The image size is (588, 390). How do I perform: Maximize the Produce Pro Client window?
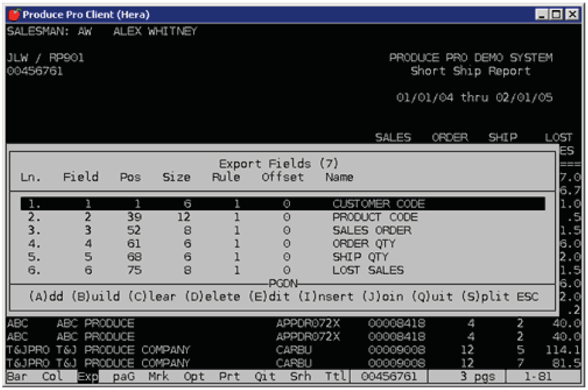(x=557, y=15)
